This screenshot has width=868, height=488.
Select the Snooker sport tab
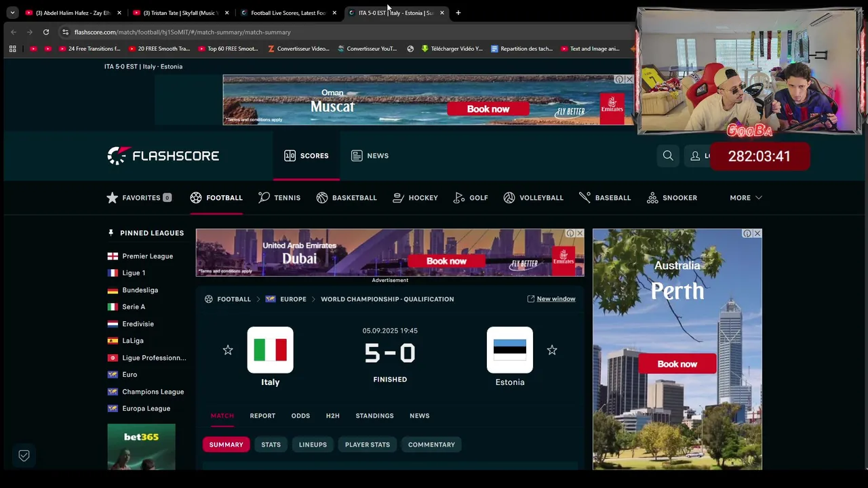(672, 198)
